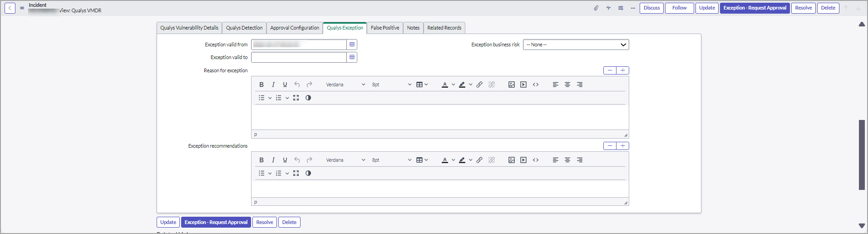868x234 pixels.
Task: Insert link in Reason for exception editor
Action: click(x=479, y=85)
